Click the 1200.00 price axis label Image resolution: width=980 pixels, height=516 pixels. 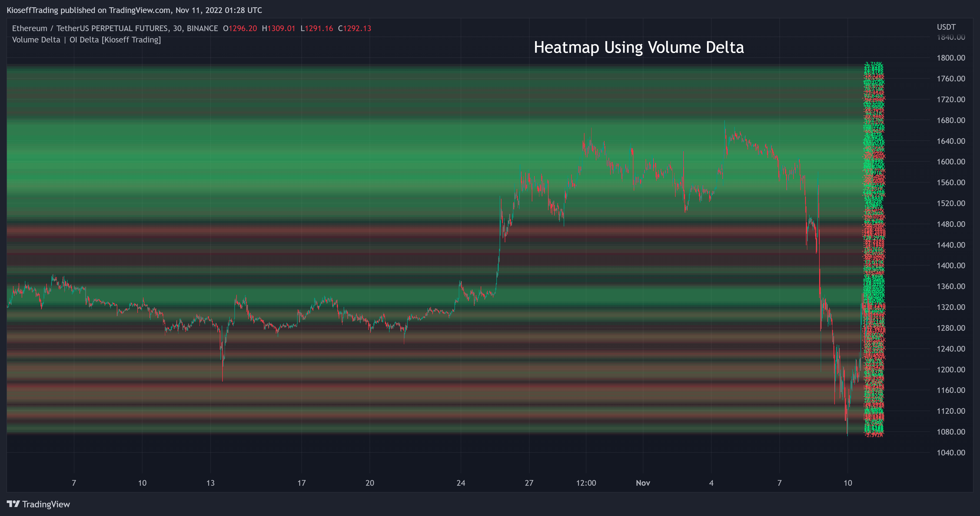pyautogui.click(x=951, y=369)
